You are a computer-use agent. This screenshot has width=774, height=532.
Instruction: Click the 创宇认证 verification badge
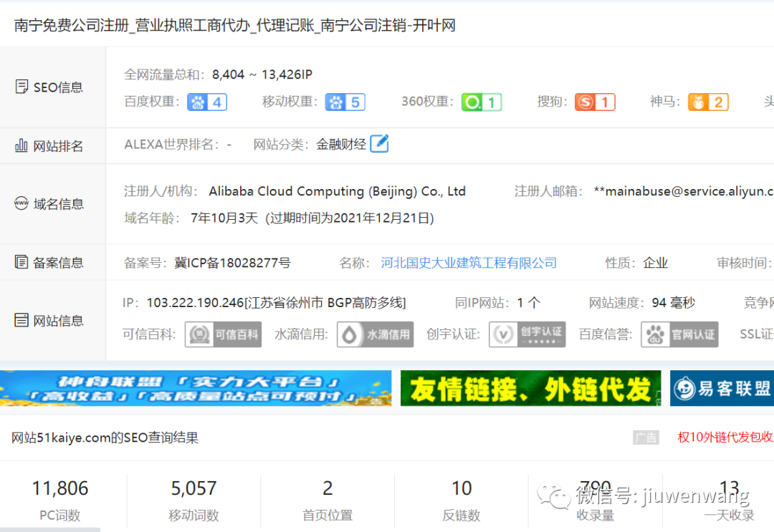pyautogui.click(x=527, y=334)
